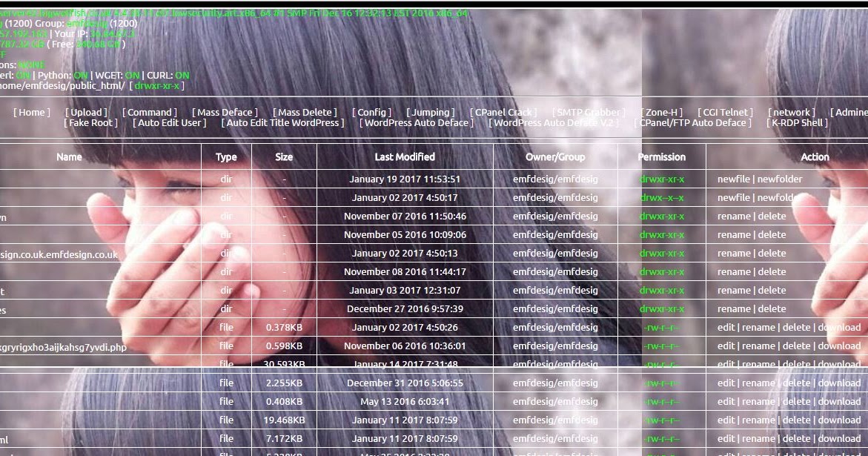This screenshot has width=868, height=456.
Task: Click date December 31 2016 5:06:55
Action: tap(405, 383)
